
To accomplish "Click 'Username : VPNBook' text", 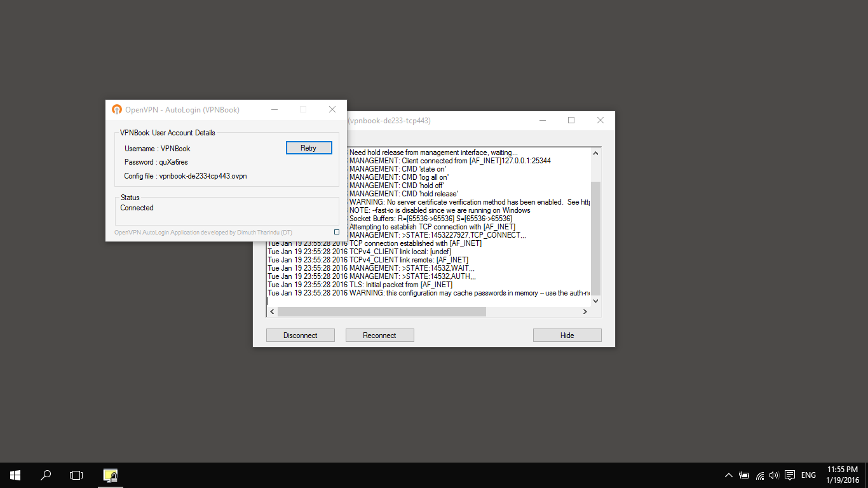I will pos(157,149).
